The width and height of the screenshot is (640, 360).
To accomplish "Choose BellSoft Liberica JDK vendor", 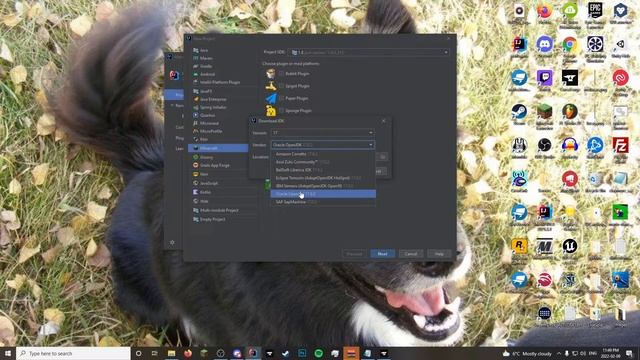I will click(323, 170).
